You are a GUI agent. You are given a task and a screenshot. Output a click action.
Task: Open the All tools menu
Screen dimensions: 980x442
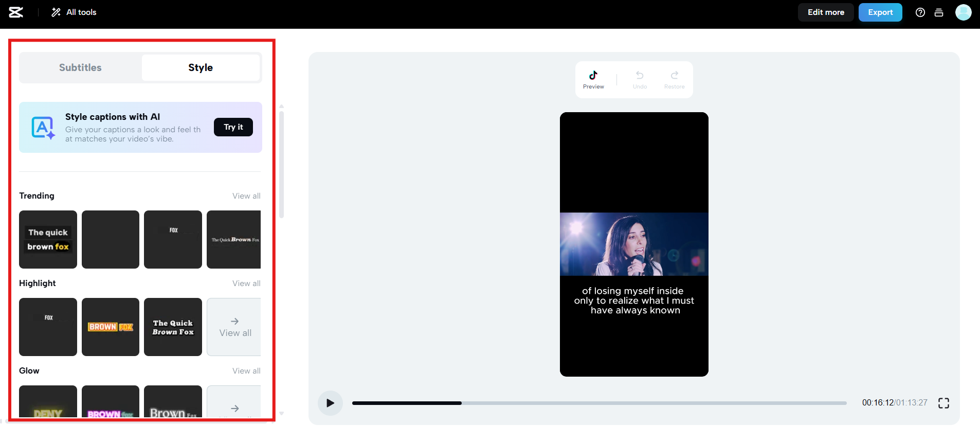click(74, 12)
